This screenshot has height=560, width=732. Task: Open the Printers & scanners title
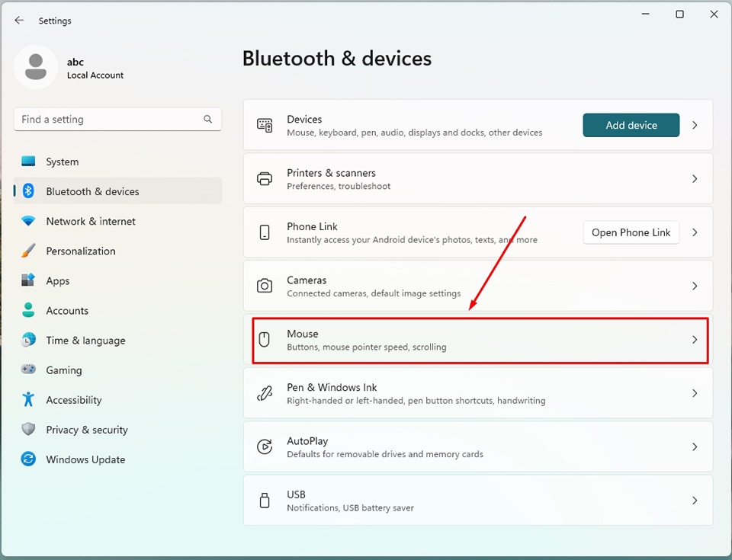[x=331, y=173]
